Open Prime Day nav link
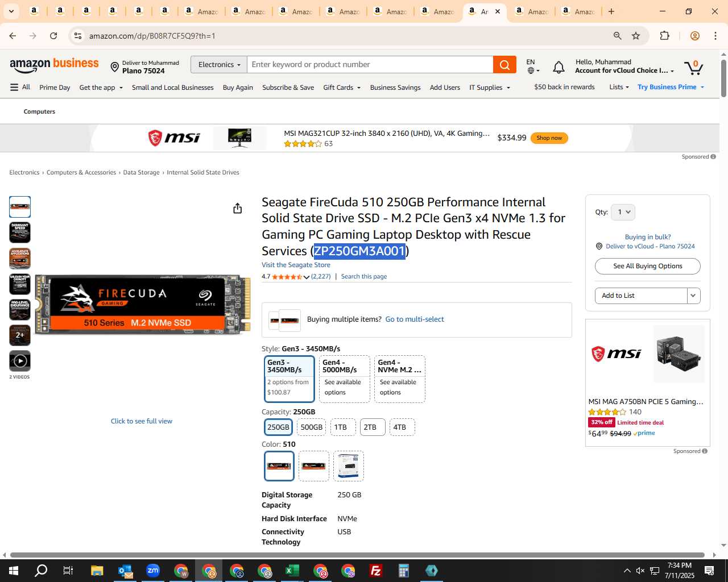This screenshot has width=728, height=582. pos(55,88)
